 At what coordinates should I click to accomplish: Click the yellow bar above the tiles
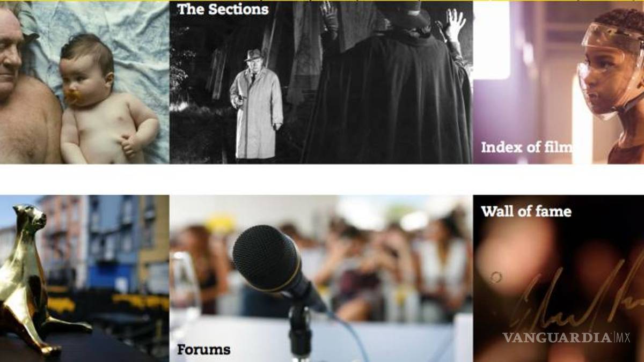[322, 1]
